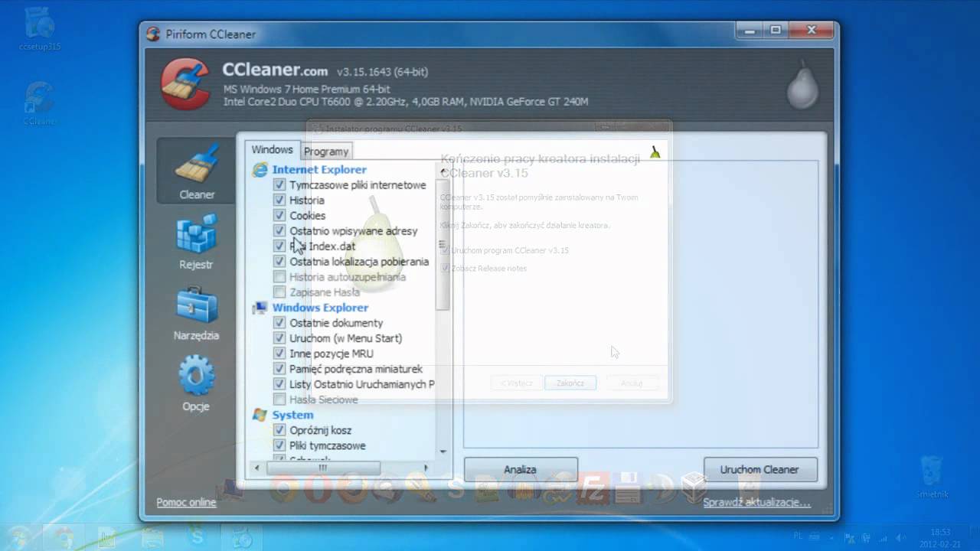The image size is (980, 551).
Task: Click the large CCleaner logo in header
Action: coord(185,85)
